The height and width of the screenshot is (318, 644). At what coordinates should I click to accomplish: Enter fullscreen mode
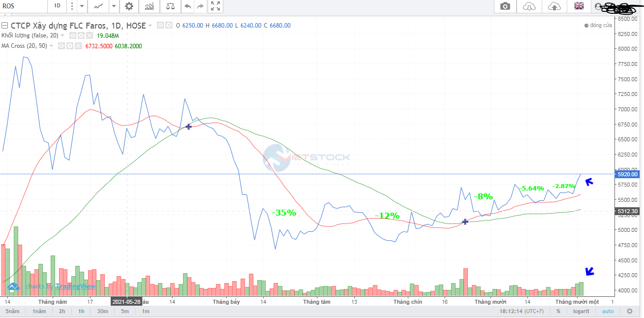pyautogui.click(x=215, y=6)
